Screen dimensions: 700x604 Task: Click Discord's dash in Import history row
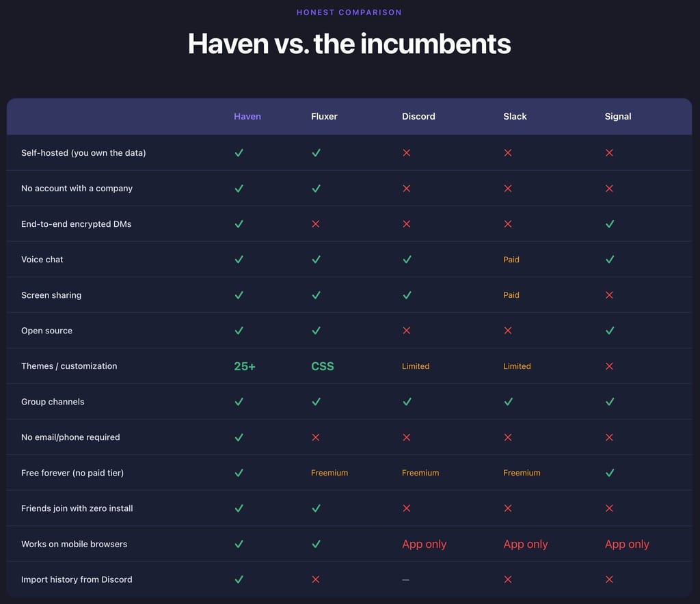click(405, 579)
